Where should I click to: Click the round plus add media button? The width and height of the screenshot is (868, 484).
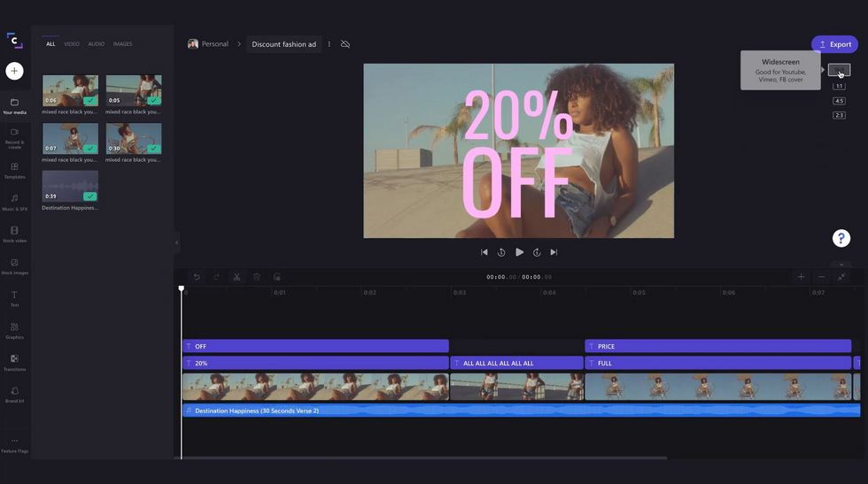tap(14, 71)
